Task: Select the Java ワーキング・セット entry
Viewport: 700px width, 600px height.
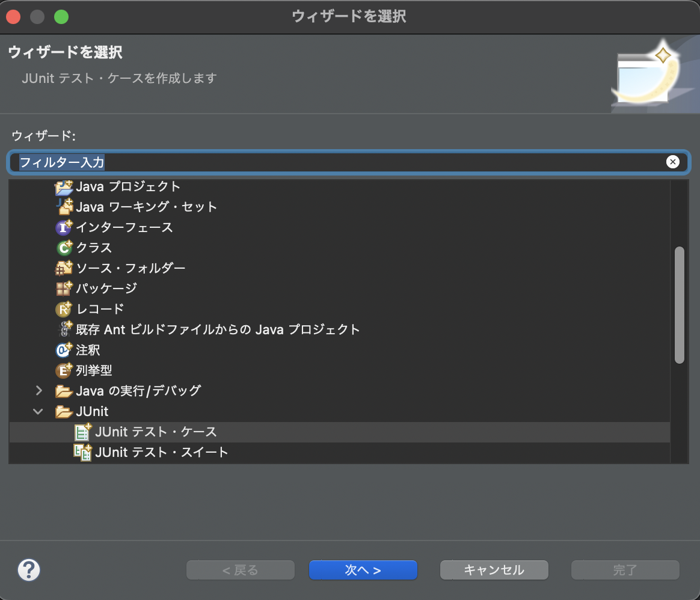Action: click(146, 207)
